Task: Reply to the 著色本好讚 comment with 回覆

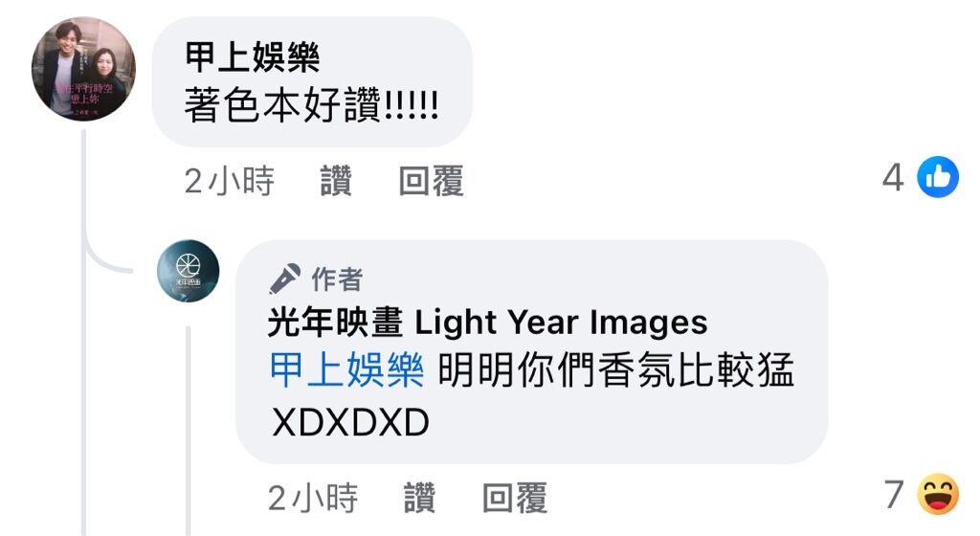Action: 432,181
